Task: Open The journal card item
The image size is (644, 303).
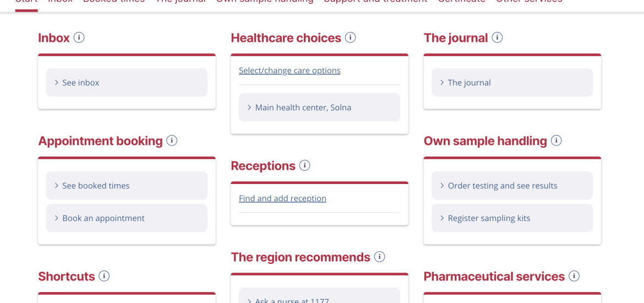Action: coord(512,83)
